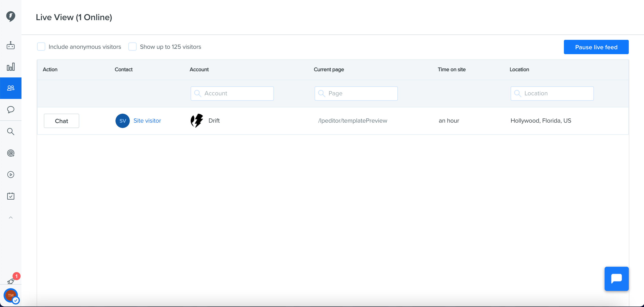Enable Include anonymous visitors checkbox
The height and width of the screenshot is (307, 644).
point(41,47)
